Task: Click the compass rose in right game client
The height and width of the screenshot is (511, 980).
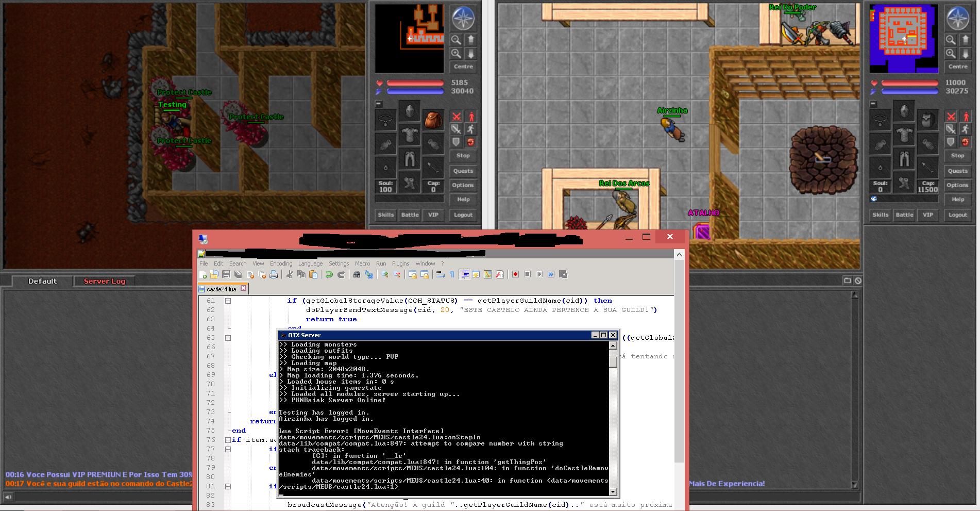Action: tap(957, 18)
